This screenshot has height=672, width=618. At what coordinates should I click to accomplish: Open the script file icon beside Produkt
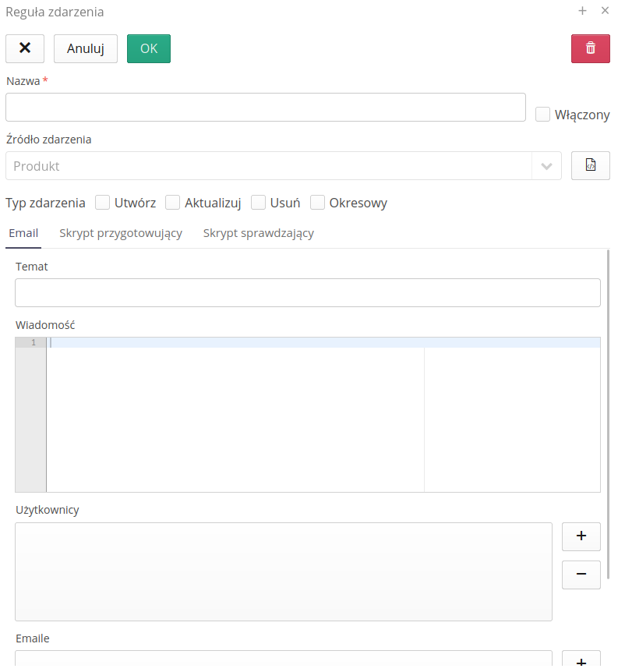click(590, 165)
